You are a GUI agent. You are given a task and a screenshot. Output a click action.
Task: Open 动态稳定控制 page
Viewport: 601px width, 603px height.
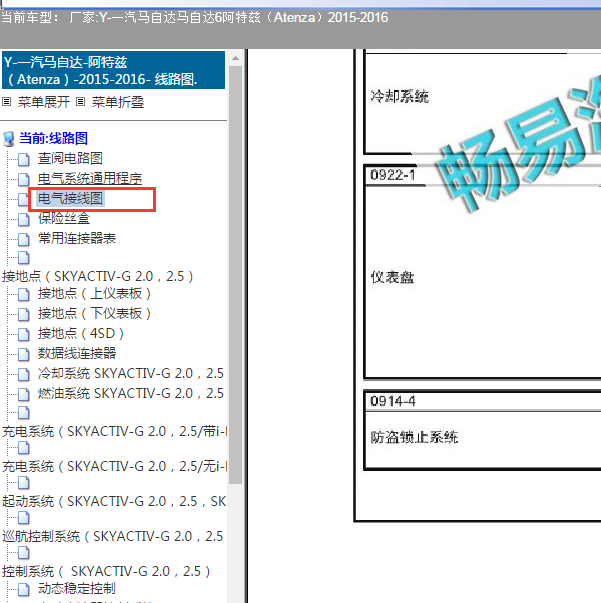point(77,589)
